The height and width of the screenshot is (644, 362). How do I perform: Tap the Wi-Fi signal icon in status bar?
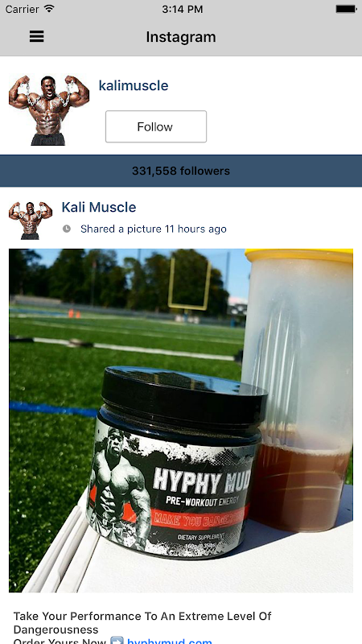49,9
